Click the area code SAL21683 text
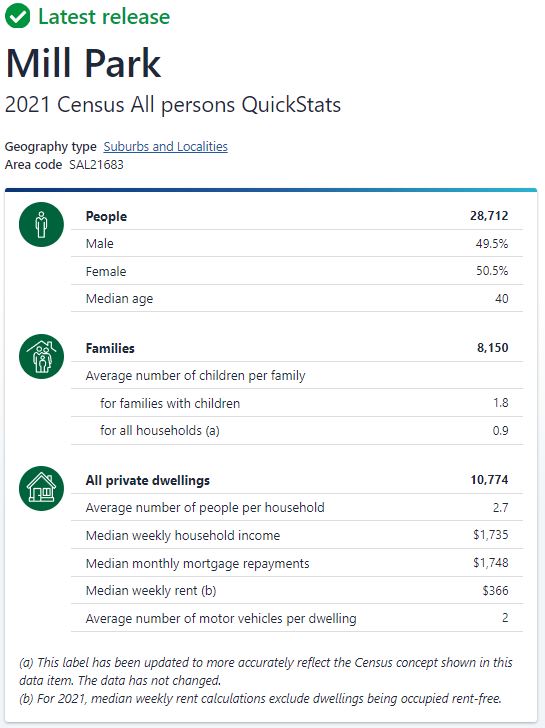 coord(96,165)
